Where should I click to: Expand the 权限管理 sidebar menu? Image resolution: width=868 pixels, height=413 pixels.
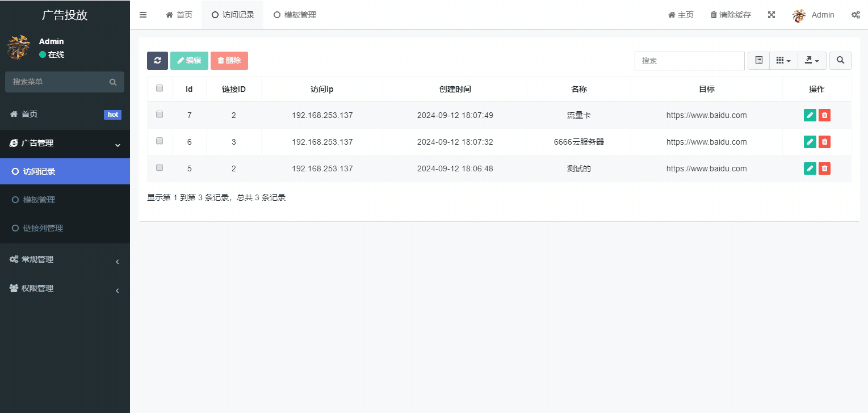tap(65, 288)
